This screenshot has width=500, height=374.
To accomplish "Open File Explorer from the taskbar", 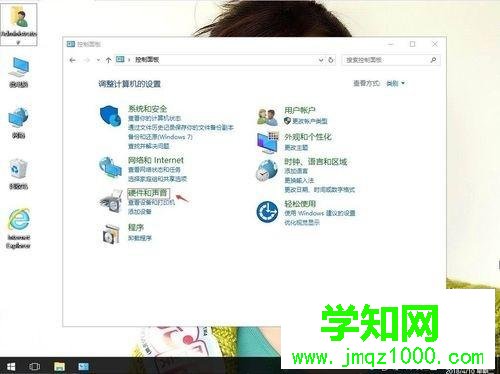I will tap(59, 367).
